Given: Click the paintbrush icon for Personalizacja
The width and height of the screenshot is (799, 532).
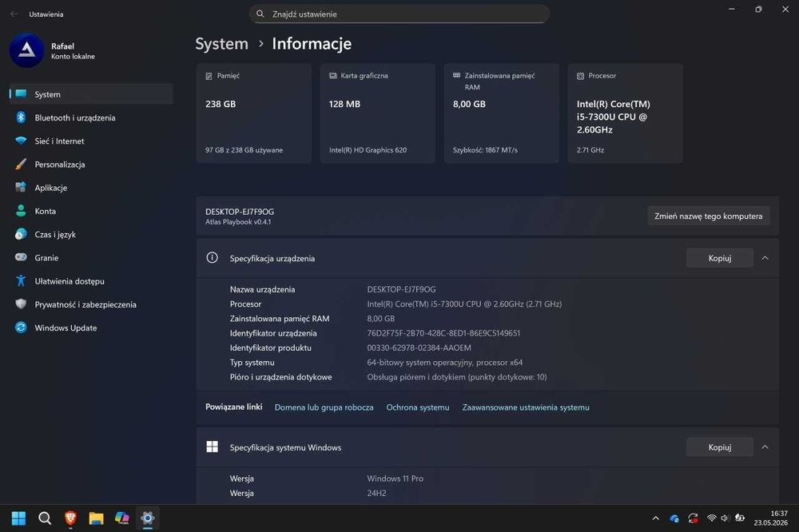Looking at the screenshot, I should click(21, 164).
